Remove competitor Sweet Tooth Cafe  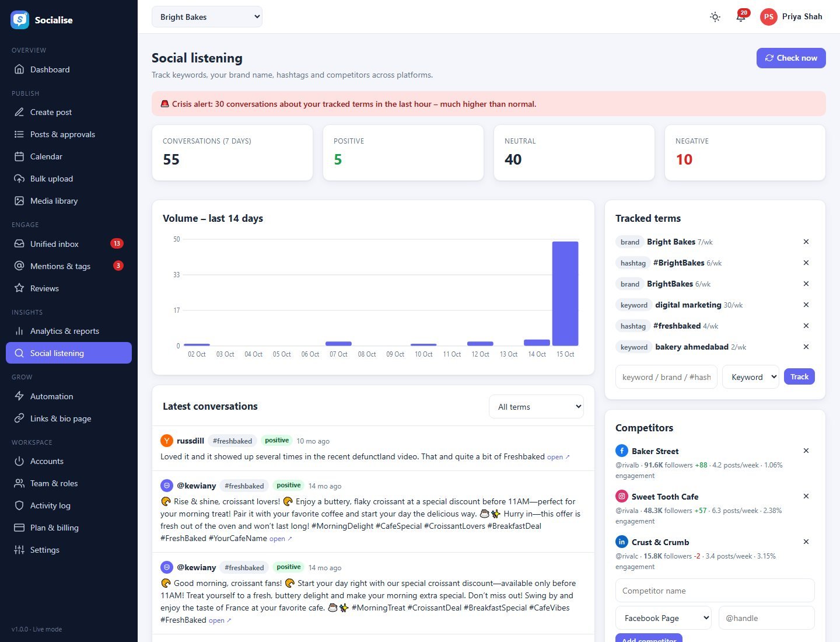[x=806, y=496]
